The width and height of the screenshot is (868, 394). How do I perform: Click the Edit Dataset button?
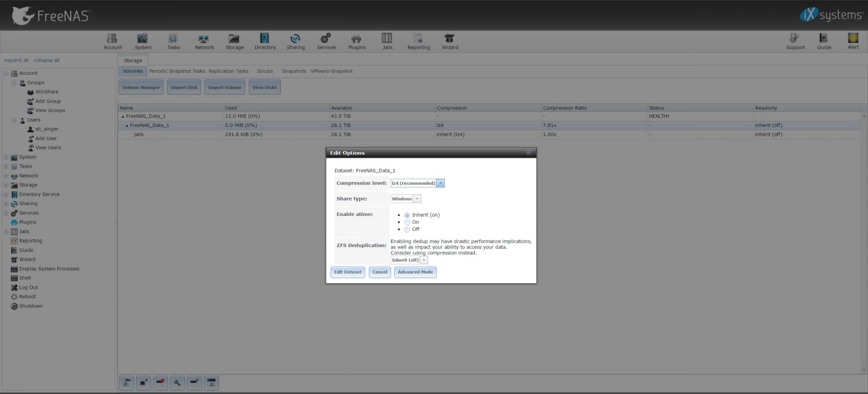[x=348, y=272]
